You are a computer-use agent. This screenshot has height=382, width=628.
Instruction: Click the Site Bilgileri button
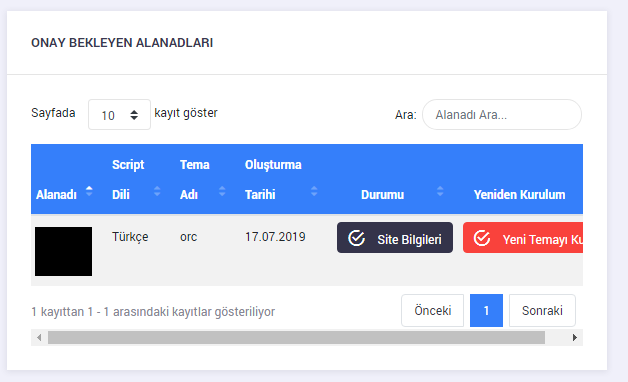coord(395,238)
